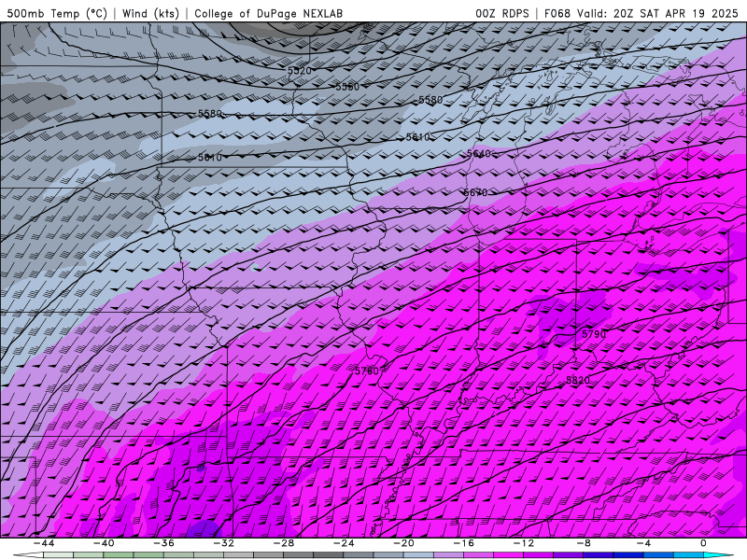Click the -32 colorbar tick label
747x560 pixels.
(223, 543)
